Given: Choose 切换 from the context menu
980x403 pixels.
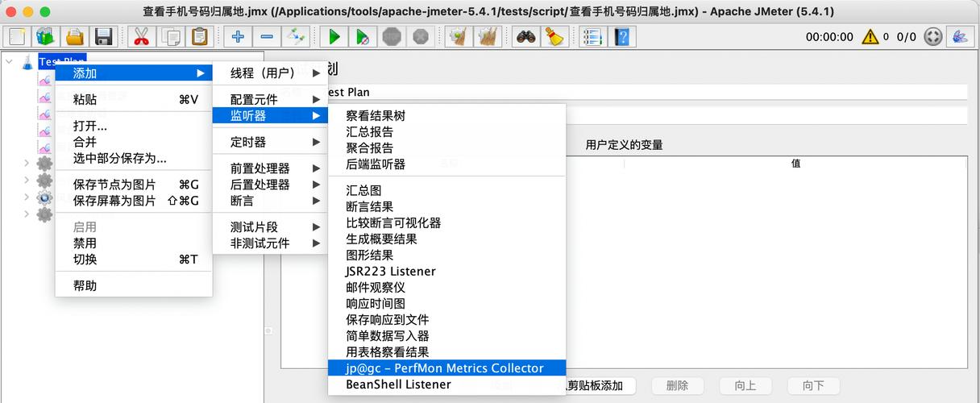Looking at the screenshot, I should pyautogui.click(x=134, y=260).
